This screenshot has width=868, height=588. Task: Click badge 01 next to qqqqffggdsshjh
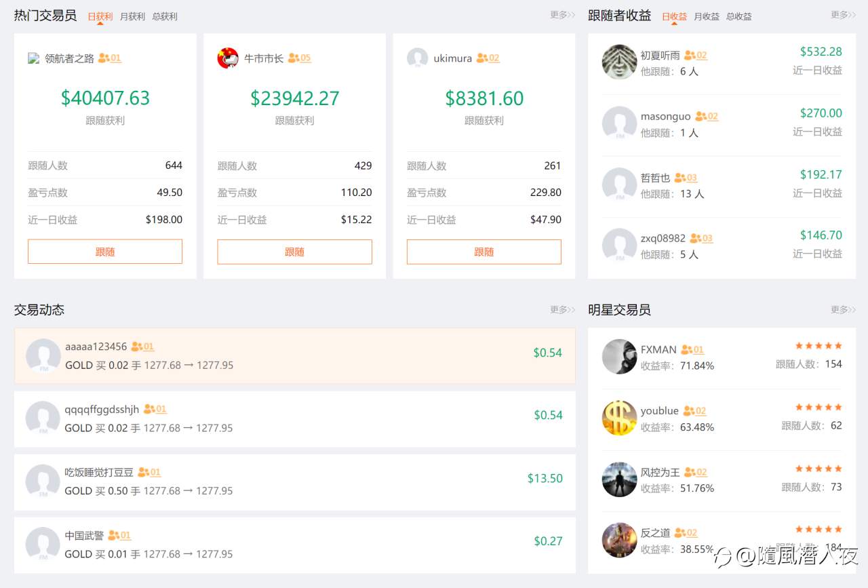coord(155,409)
